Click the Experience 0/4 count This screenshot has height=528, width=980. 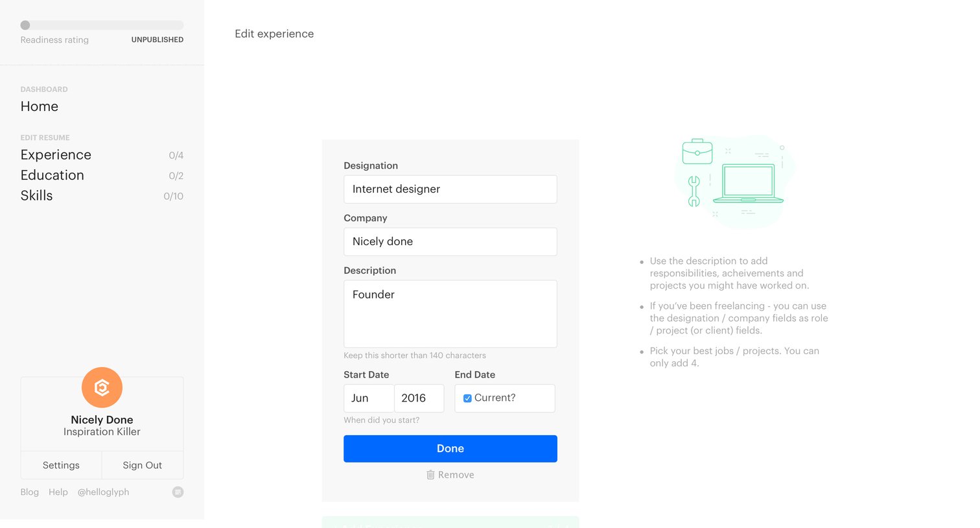coord(176,156)
